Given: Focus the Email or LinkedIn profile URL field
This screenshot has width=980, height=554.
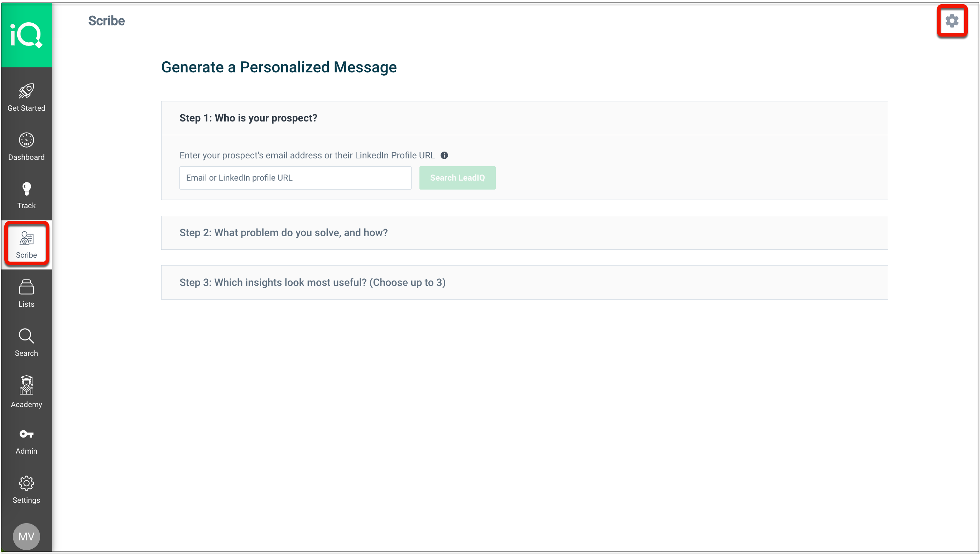Looking at the screenshot, I should [295, 178].
